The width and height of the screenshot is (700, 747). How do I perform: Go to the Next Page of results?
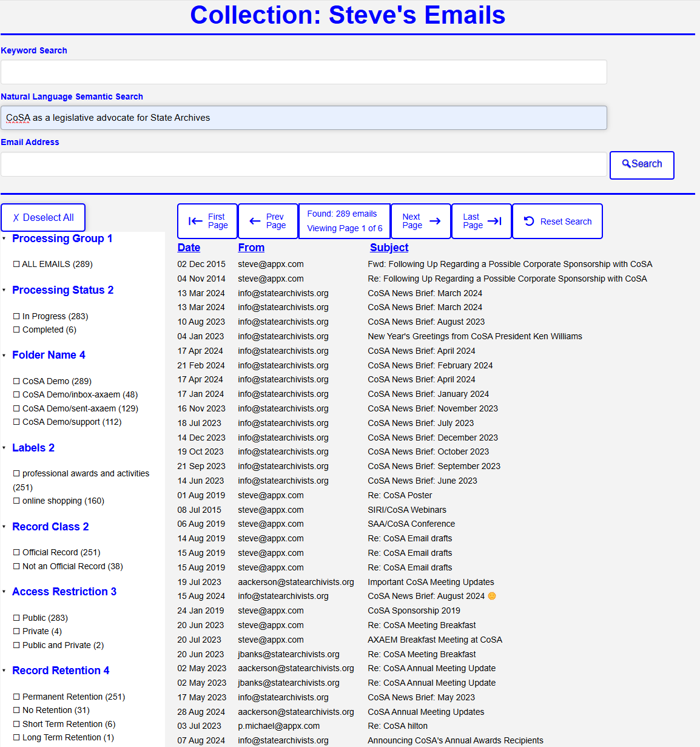(421, 221)
